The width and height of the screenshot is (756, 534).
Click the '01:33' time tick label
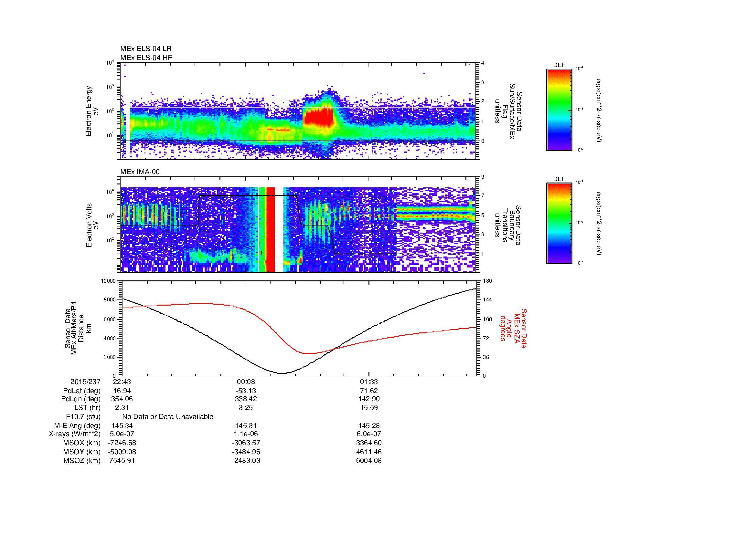369,382
